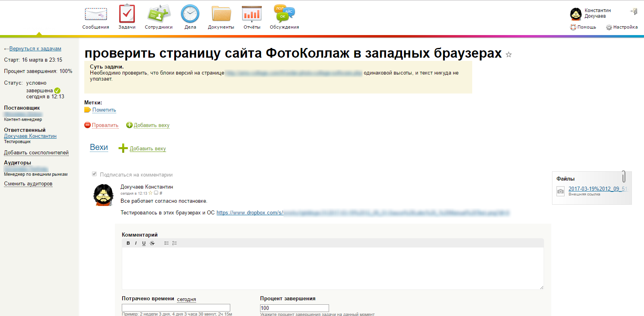Click the comment author name Докучаев Константин
644x316 pixels.
147,187
